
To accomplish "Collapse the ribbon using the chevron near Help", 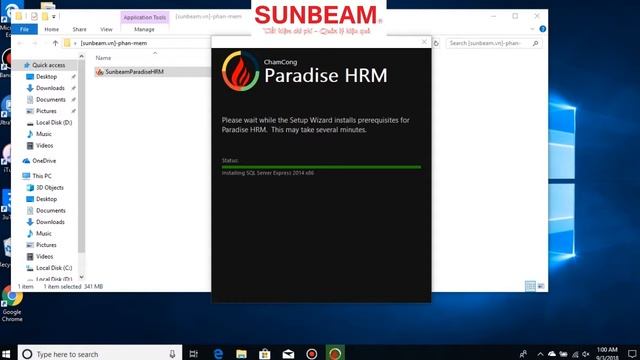I will (x=532, y=29).
